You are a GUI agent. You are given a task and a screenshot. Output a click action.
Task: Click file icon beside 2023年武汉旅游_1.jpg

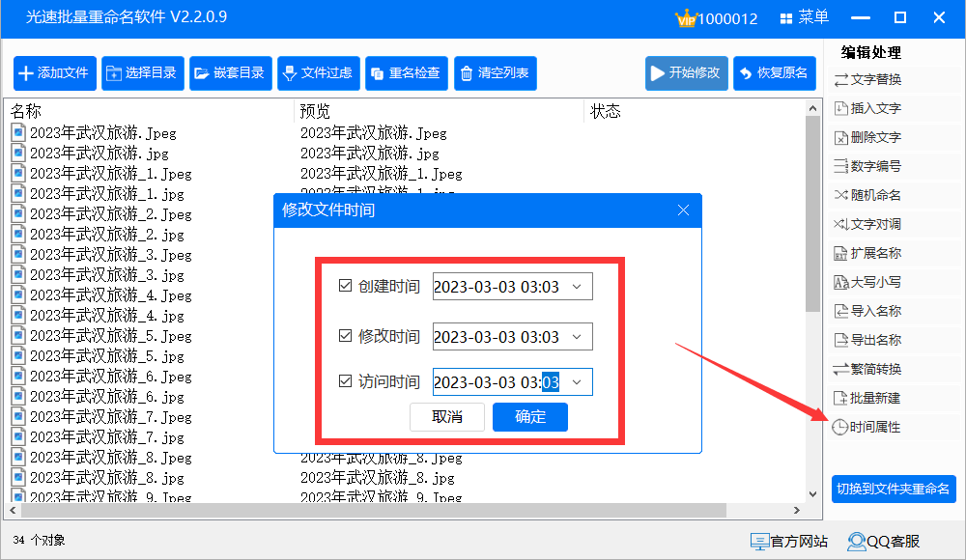(x=18, y=193)
